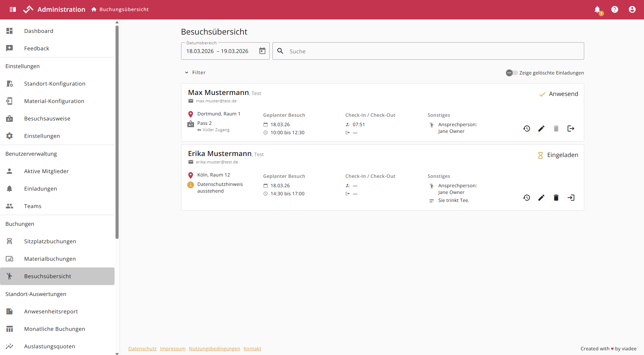Go to Standort-Konfiguration settings
The width and height of the screenshot is (644, 355).
point(54,84)
